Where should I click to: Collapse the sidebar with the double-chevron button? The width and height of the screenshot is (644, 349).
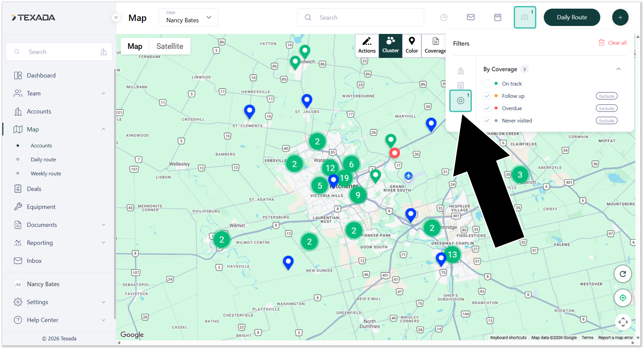pyautogui.click(x=116, y=18)
